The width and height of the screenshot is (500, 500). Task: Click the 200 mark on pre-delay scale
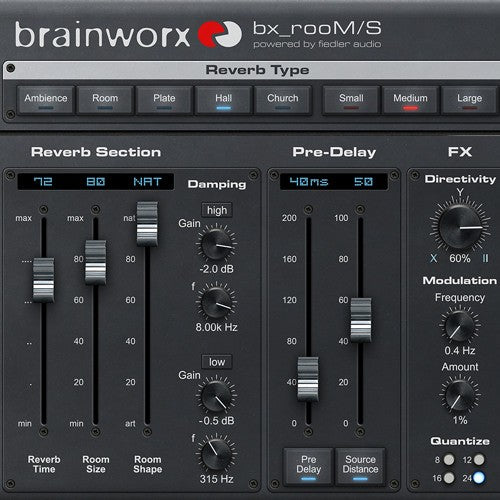[289, 218]
